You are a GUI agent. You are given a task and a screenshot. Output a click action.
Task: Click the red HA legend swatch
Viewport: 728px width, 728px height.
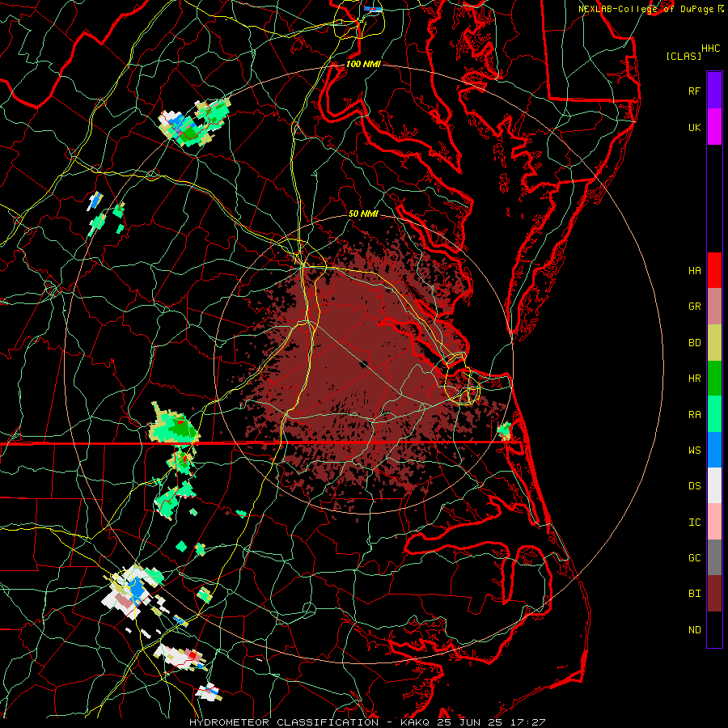(x=714, y=270)
